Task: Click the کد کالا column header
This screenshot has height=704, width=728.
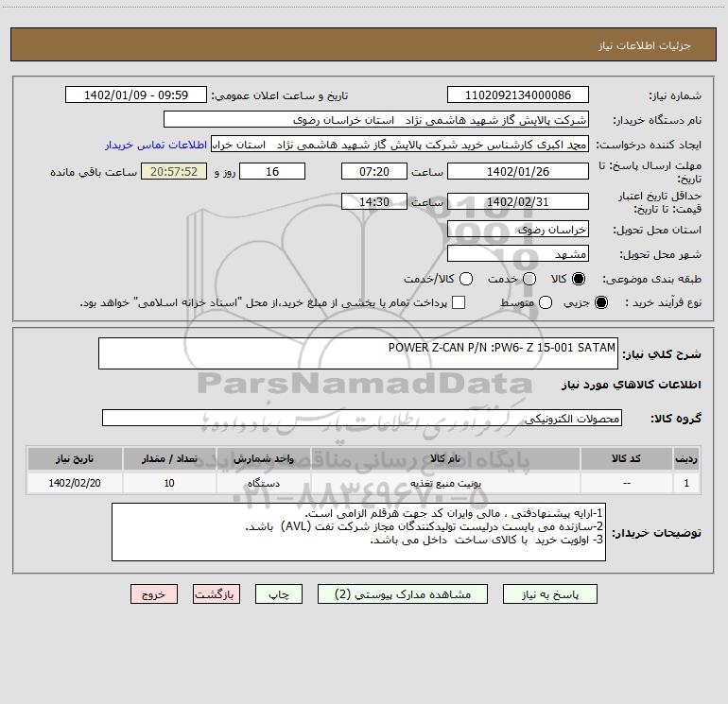Action: (626, 458)
